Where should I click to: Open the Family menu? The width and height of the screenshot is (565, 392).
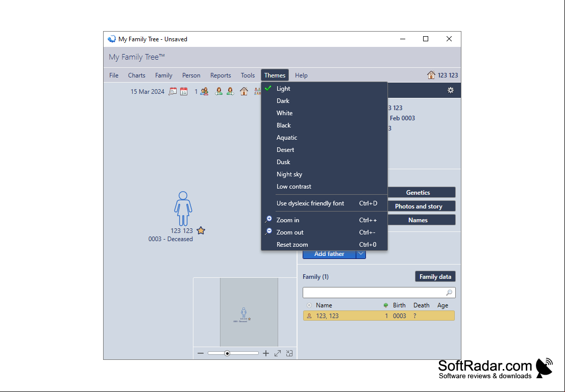coord(164,75)
